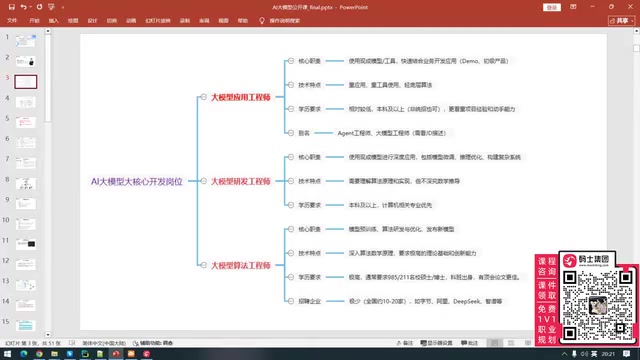Screen dimensions: 640x360
Task: Select slide 1 thumbnail
Action: pyautogui.click(x=25, y=41)
